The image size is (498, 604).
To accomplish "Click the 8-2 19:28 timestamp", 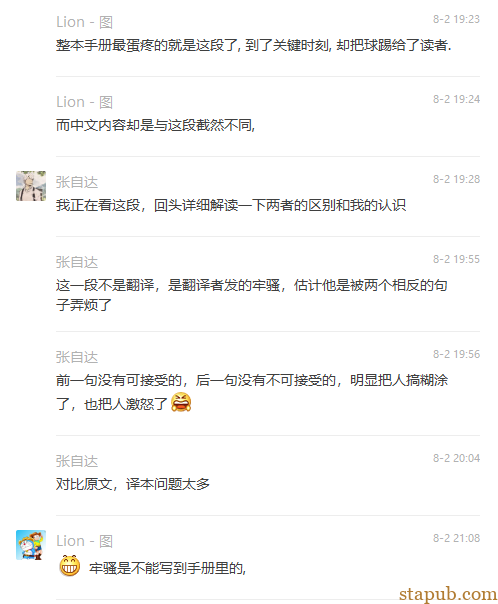I will [x=456, y=179].
